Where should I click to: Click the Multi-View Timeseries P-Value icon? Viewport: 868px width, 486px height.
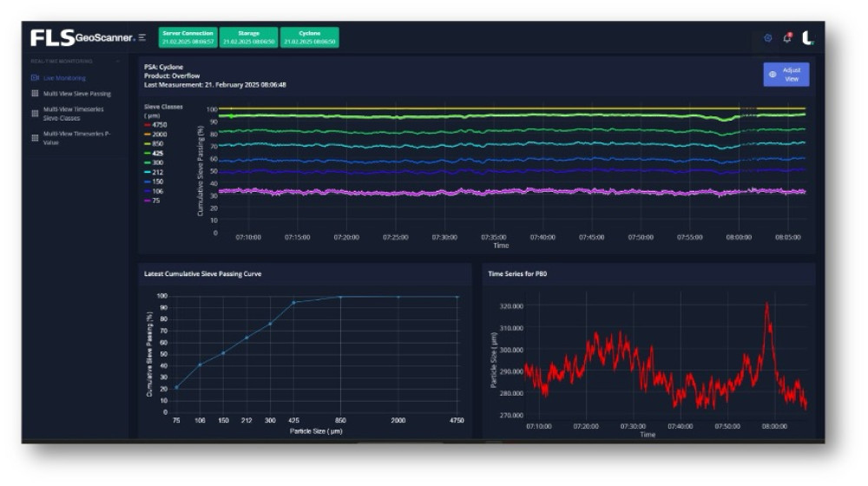(x=35, y=138)
